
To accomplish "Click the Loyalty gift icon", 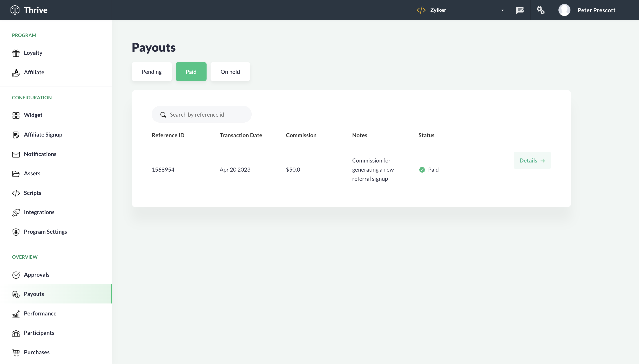I will point(16,53).
